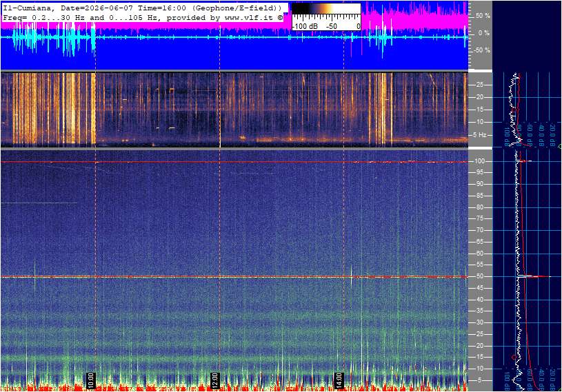Click the 12:00 time marker
The image size is (562, 392).
click(x=214, y=380)
